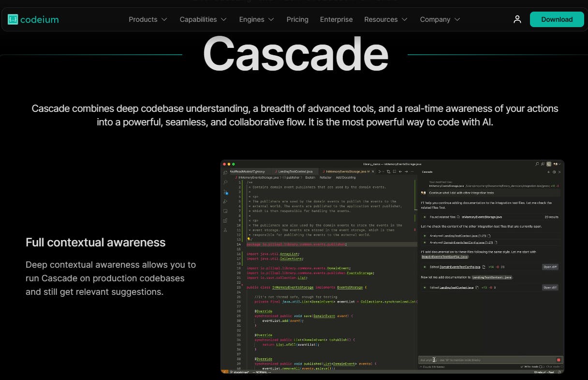This screenshot has height=380, width=588.
Task: Expand the Resources dropdown
Action: tap(382, 19)
